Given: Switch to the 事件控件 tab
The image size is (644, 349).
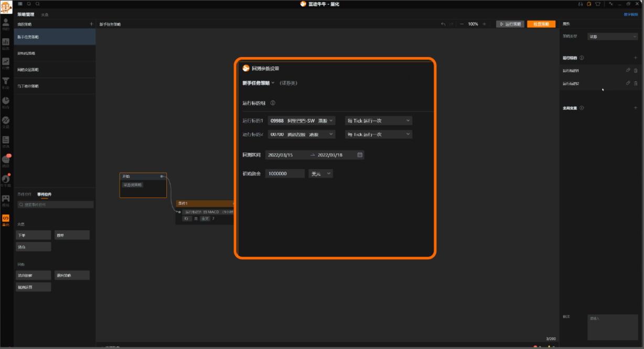Looking at the screenshot, I should point(45,194).
